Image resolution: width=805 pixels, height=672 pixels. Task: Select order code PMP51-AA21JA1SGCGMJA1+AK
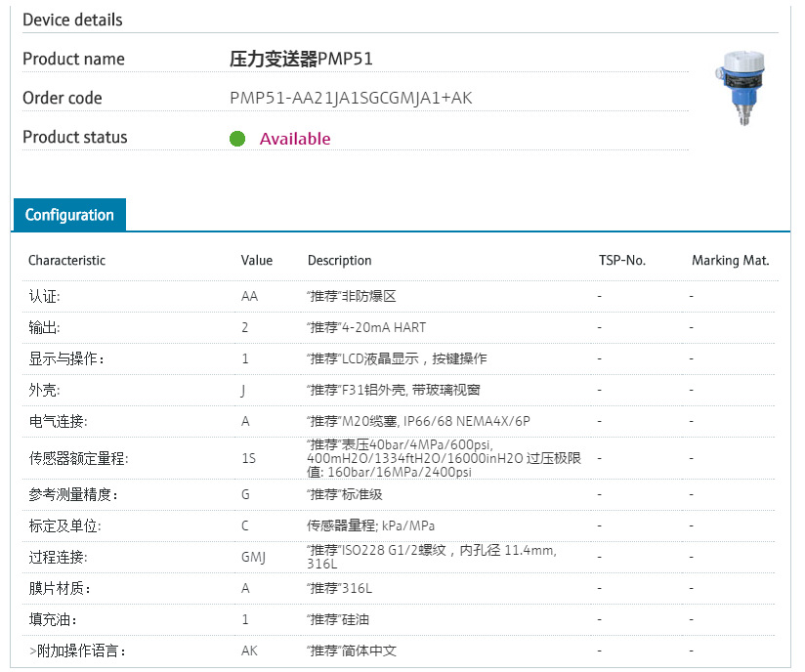coord(351,98)
